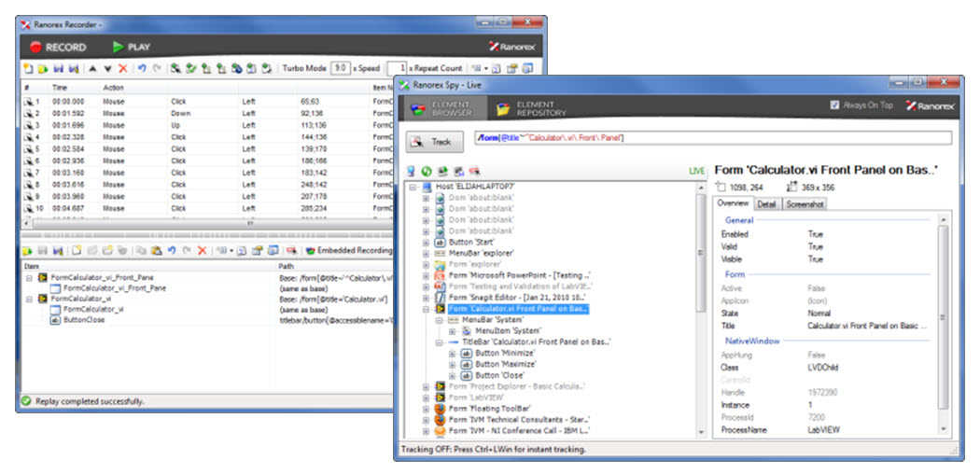Click the Turbo Mode speed field
This screenshot has width=980, height=474.
pyautogui.click(x=340, y=68)
